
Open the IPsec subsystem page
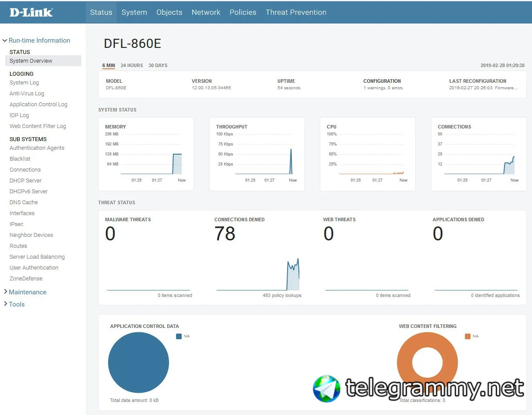(17, 224)
